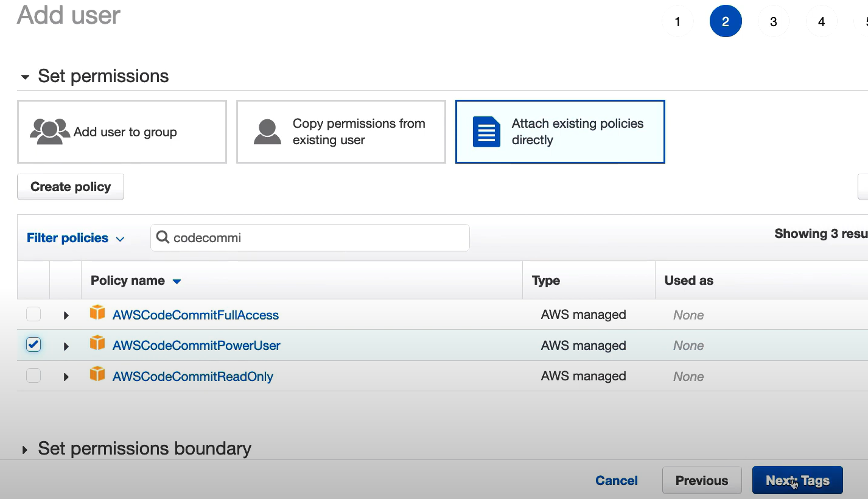Click the Cancel link

[617, 480]
